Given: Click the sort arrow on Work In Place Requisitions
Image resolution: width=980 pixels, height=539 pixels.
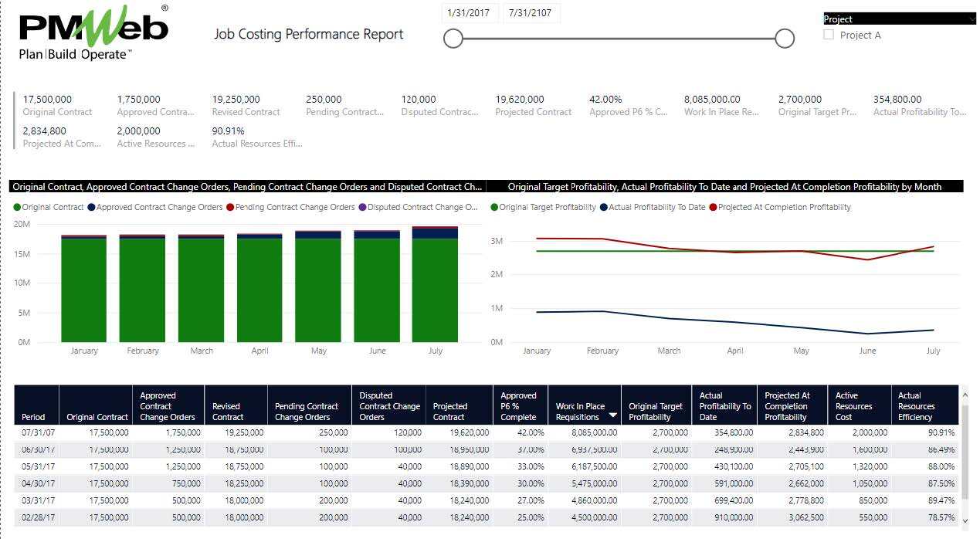Looking at the screenshot, I should click(x=613, y=416).
